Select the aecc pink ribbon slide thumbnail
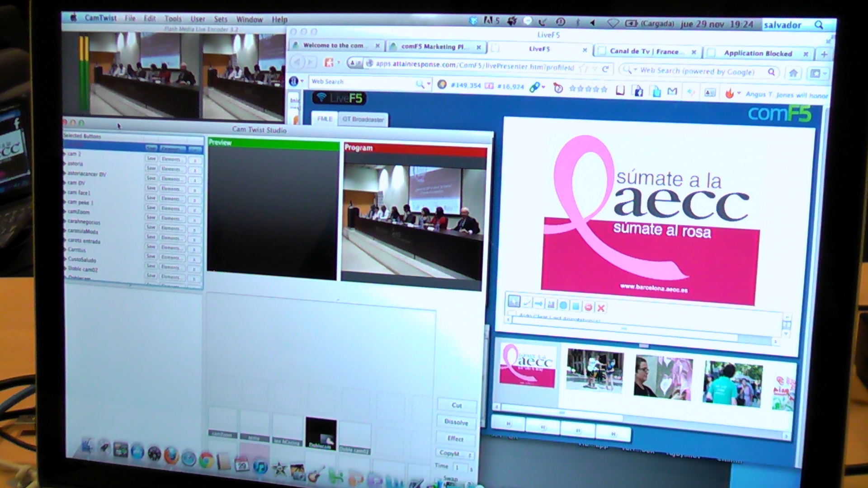 [x=528, y=365]
